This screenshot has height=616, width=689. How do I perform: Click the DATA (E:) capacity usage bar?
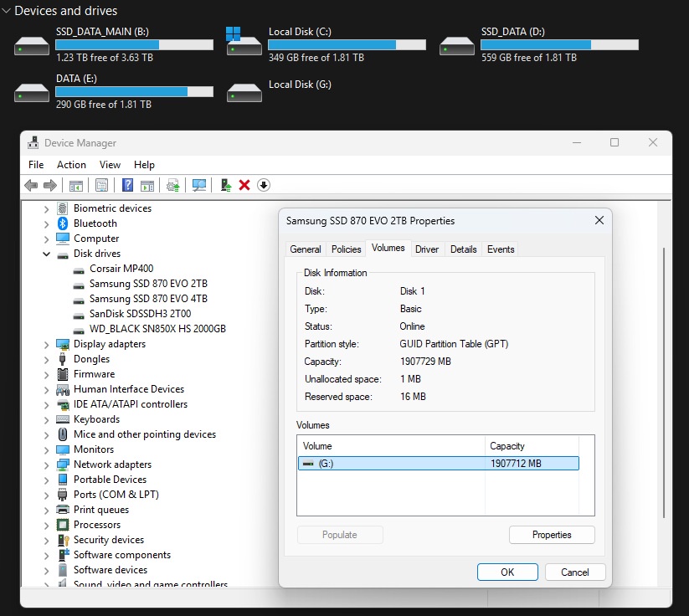[x=135, y=91]
